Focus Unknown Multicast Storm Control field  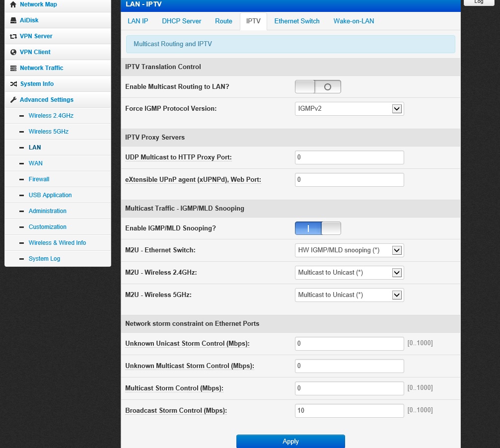click(x=349, y=366)
